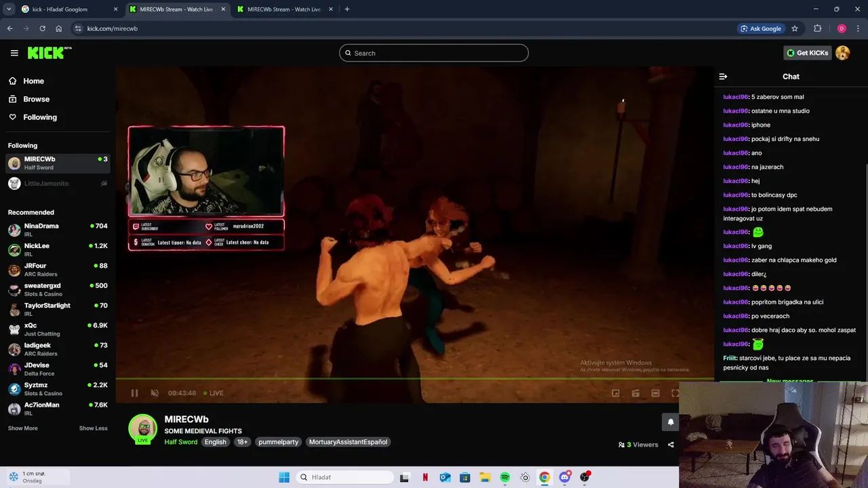This screenshot has width=868, height=488.
Task: Enter fullscreen mode
Action: pos(675,393)
